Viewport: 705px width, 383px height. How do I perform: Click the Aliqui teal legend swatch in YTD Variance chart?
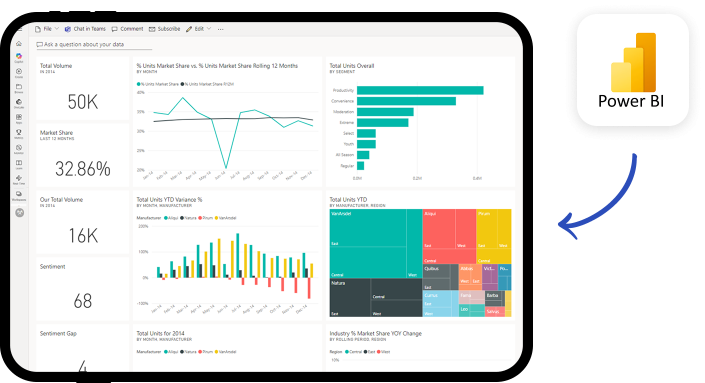pos(165,218)
